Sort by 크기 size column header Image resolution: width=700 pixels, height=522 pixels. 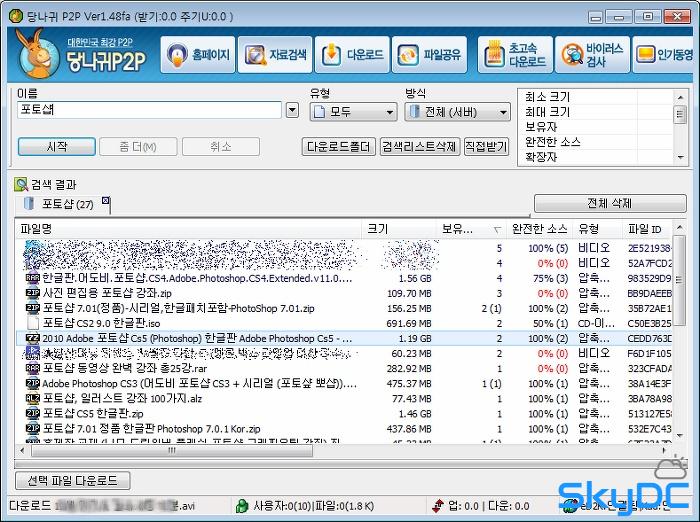coord(399,229)
